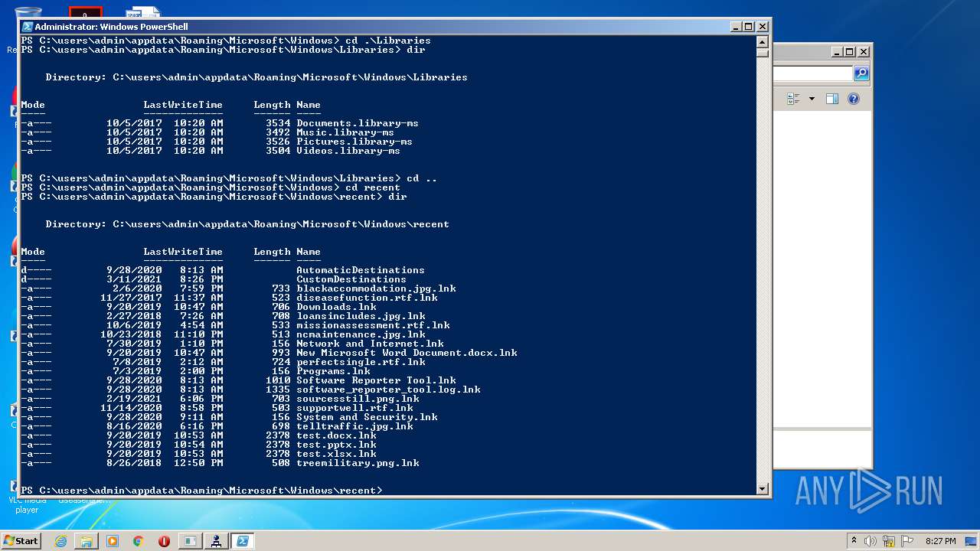Close the PowerShell window
Image resolution: width=980 pixels, height=551 pixels.
coord(762,27)
